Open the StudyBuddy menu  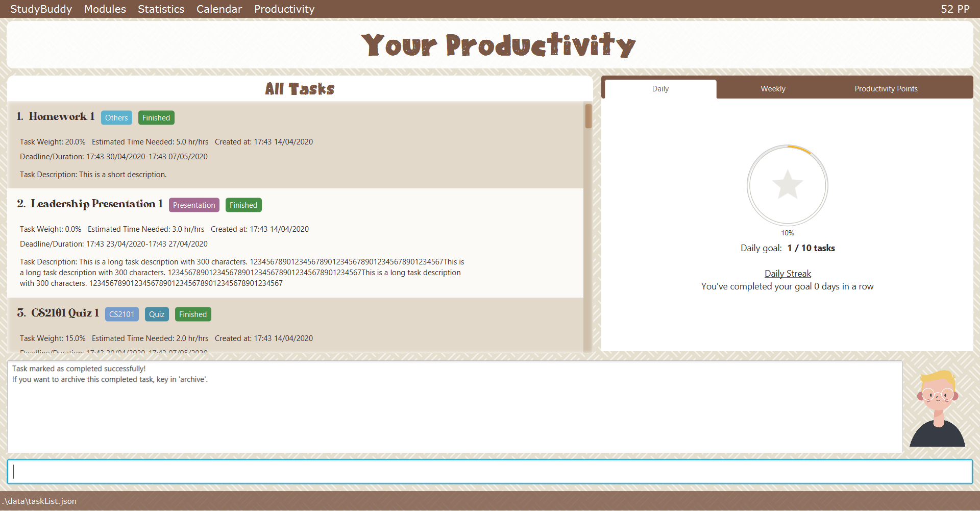click(41, 9)
